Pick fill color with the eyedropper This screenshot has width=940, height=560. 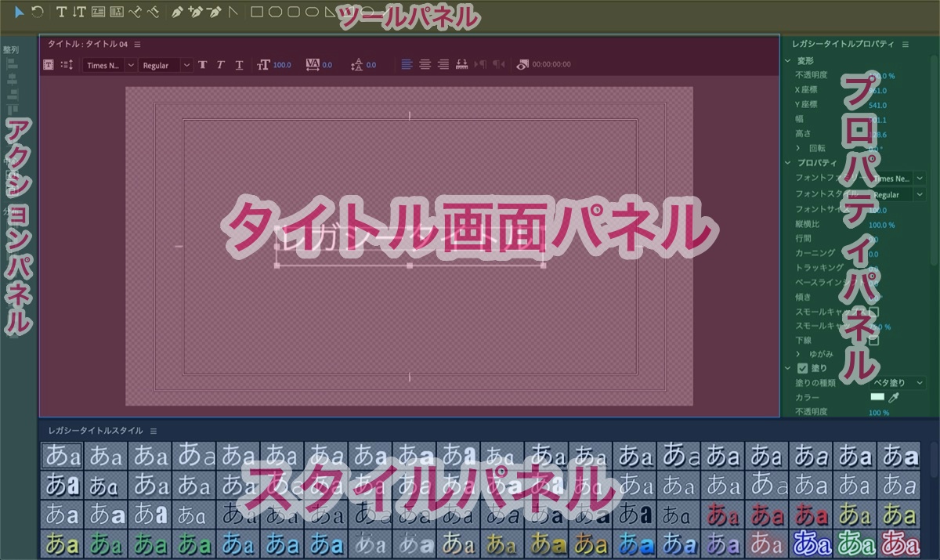tap(894, 398)
